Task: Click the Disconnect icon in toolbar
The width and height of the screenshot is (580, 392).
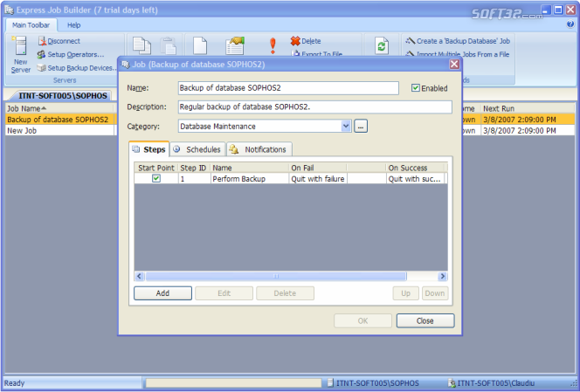Action: pyautogui.click(x=42, y=41)
